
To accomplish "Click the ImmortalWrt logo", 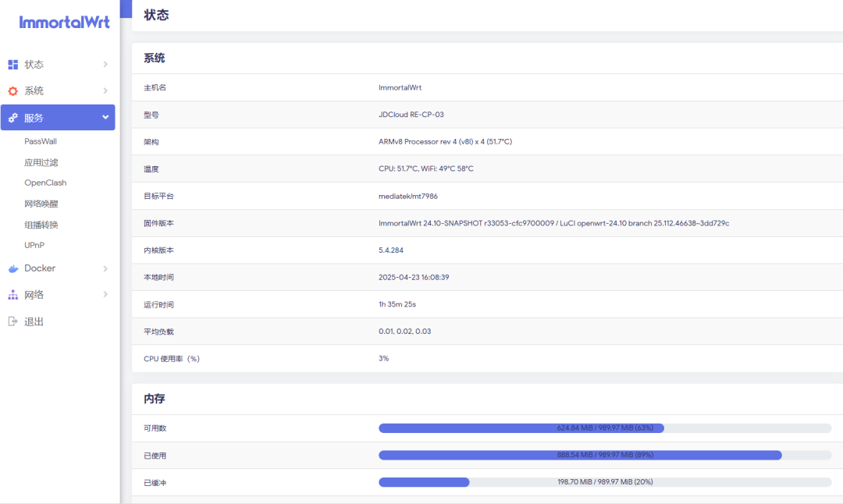I will pyautogui.click(x=64, y=22).
